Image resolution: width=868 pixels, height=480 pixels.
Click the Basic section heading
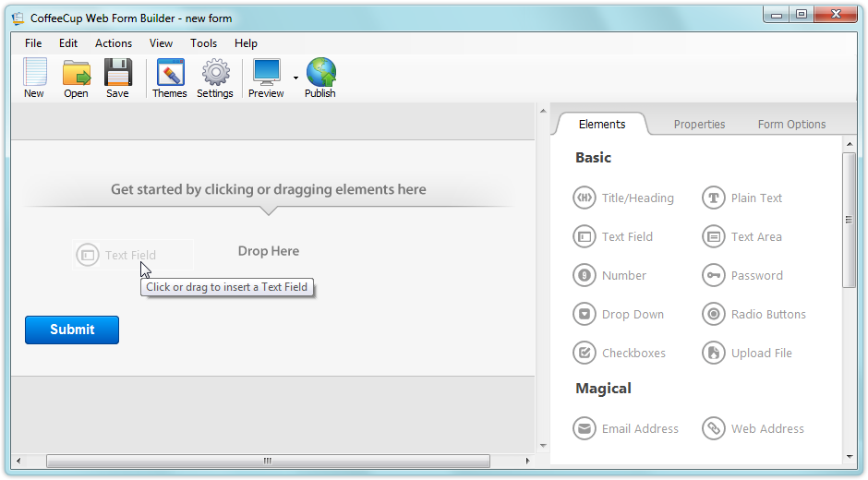593,158
